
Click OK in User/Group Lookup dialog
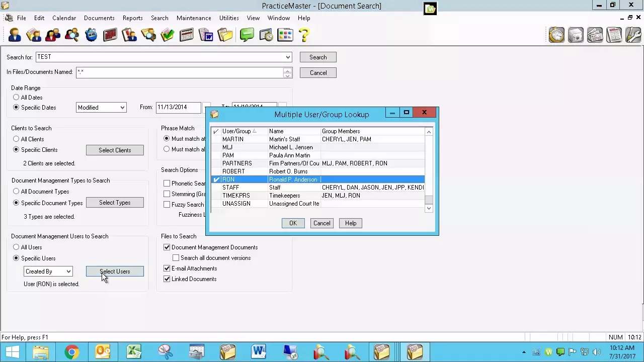pyautogui.click(x=293, y=223)
